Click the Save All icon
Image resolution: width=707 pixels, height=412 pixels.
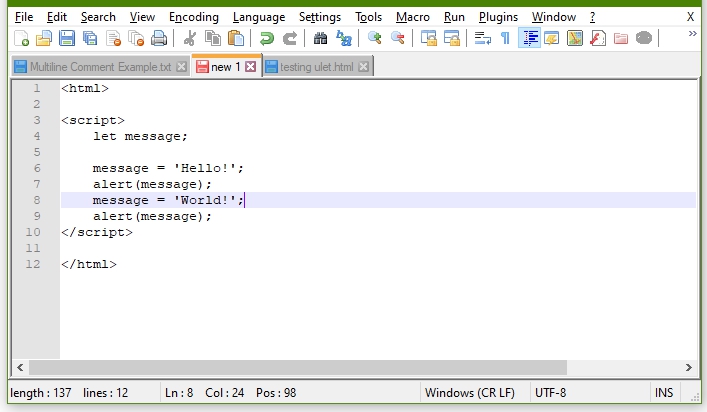[90, 38]
